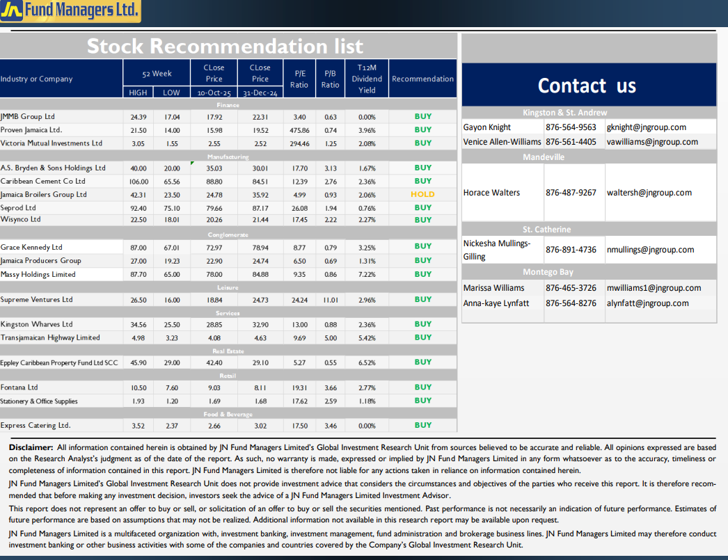Open the nmullings@jngroup.com email link
This screenshot has height=560, width=728.
(650, 250)
